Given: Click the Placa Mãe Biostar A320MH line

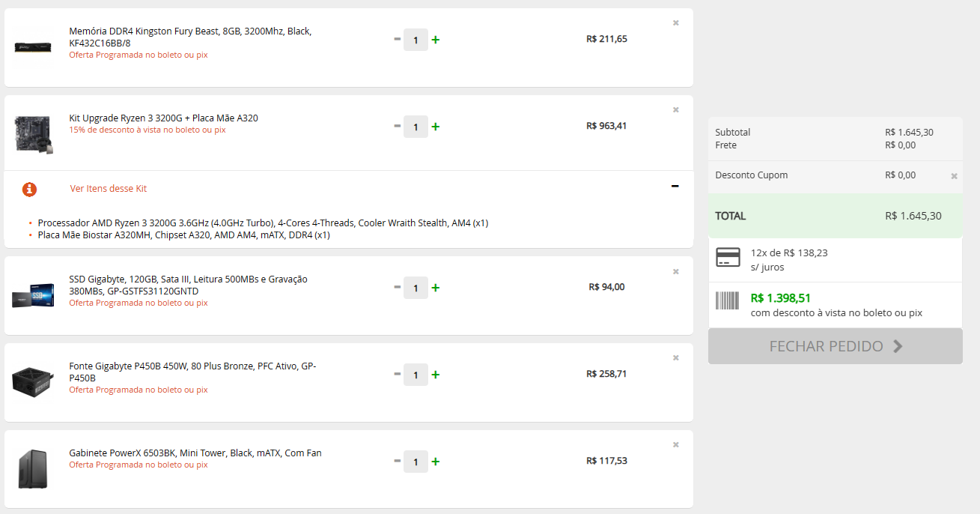Looking at the screenshot, I should [x=183, y=235].
